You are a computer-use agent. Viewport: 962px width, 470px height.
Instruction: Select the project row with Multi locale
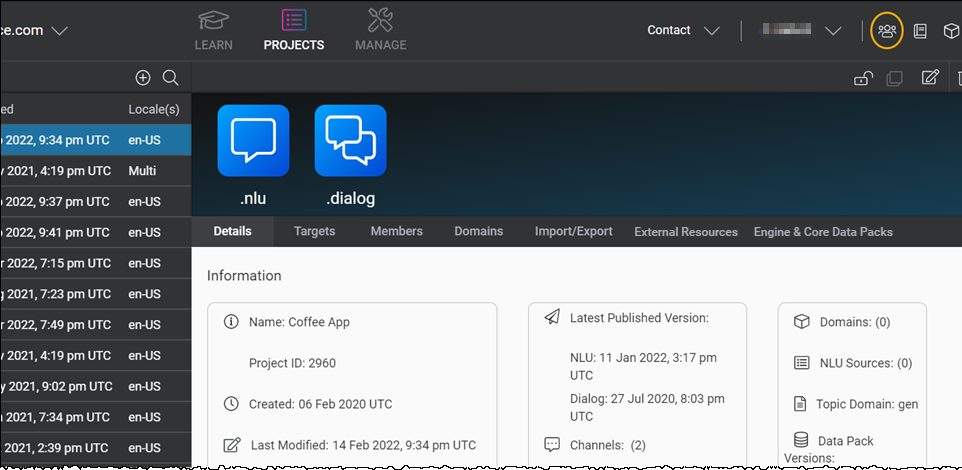pos(95,171)
